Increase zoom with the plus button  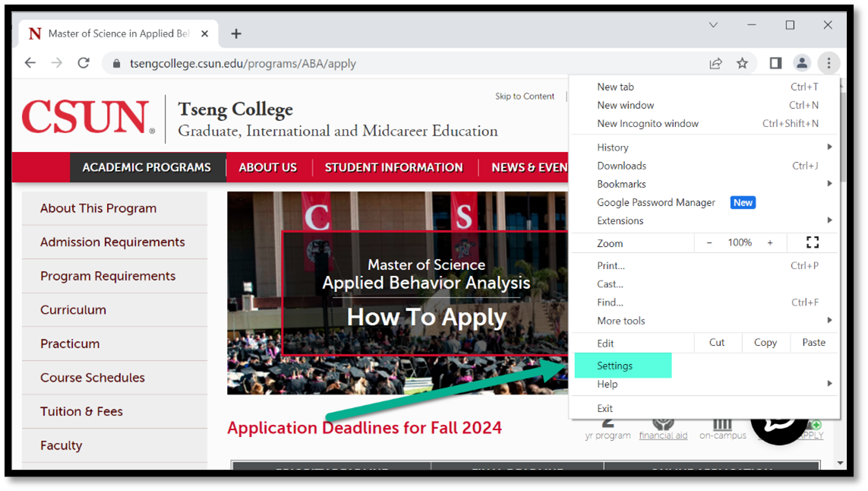(x=770, y=242)
